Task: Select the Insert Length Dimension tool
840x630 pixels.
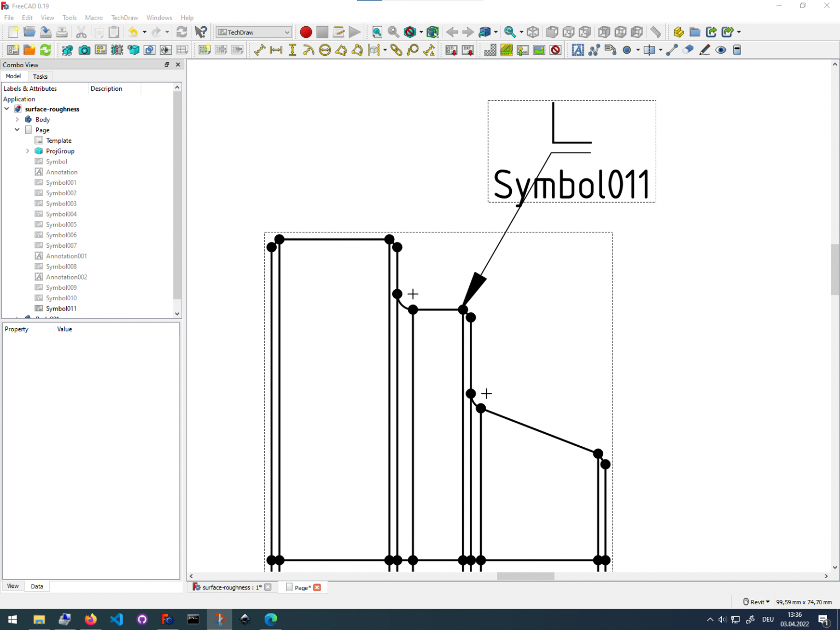Action: tap(260, 50)
